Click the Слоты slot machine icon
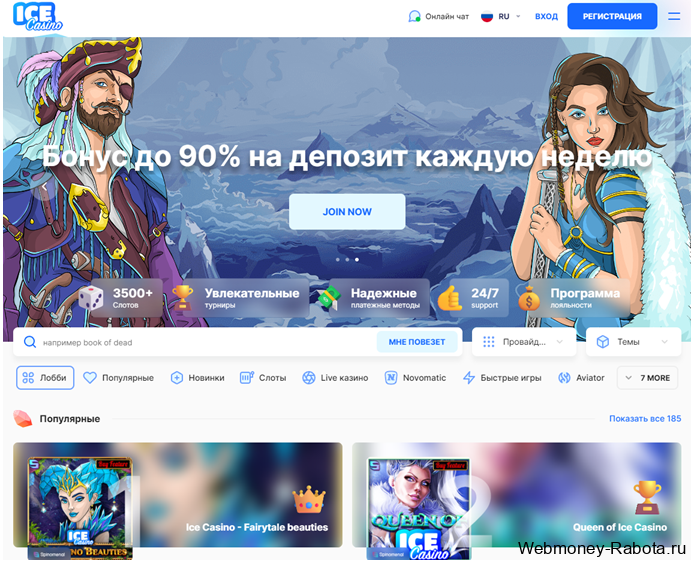 pyautogui.click(x=246, y=377)
